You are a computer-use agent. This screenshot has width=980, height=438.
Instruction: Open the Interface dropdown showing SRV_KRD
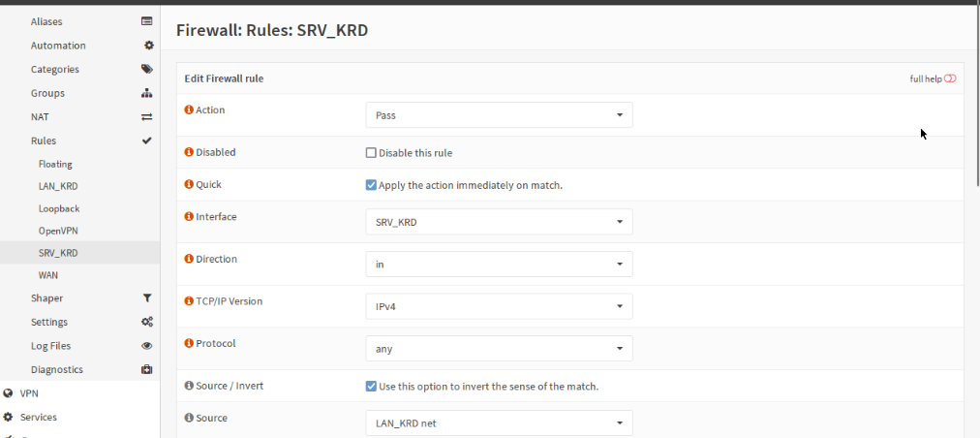tap(499, 222)
